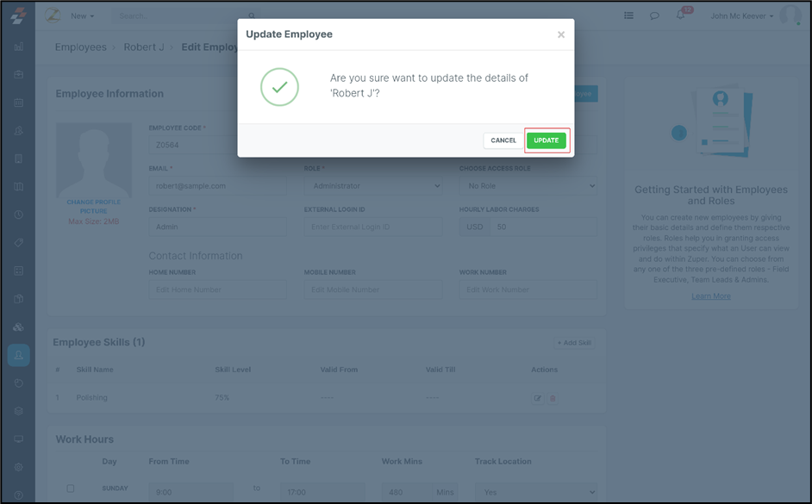Click Change Profile Picture link

(x=93, y=207)
